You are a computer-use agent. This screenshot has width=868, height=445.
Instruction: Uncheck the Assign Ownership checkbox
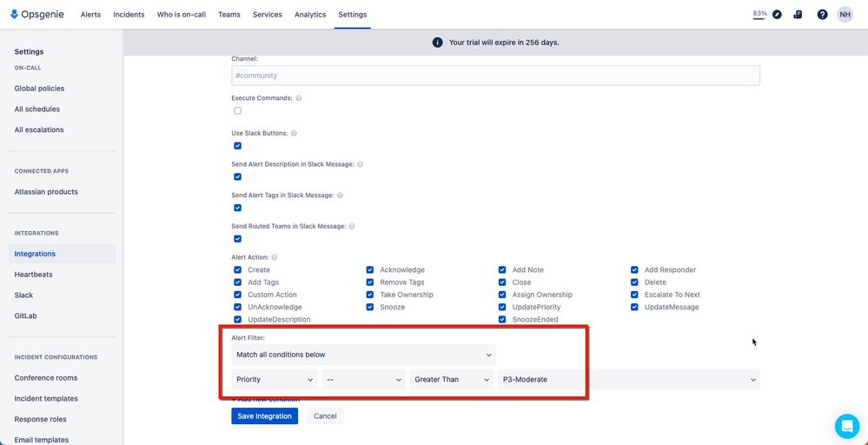coord(502,295)
